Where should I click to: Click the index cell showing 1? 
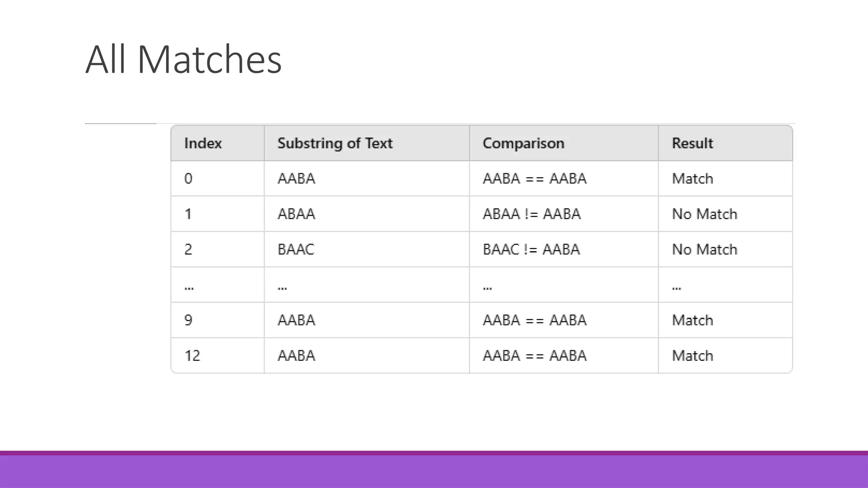pyautogui.click(x=188, y=214)
